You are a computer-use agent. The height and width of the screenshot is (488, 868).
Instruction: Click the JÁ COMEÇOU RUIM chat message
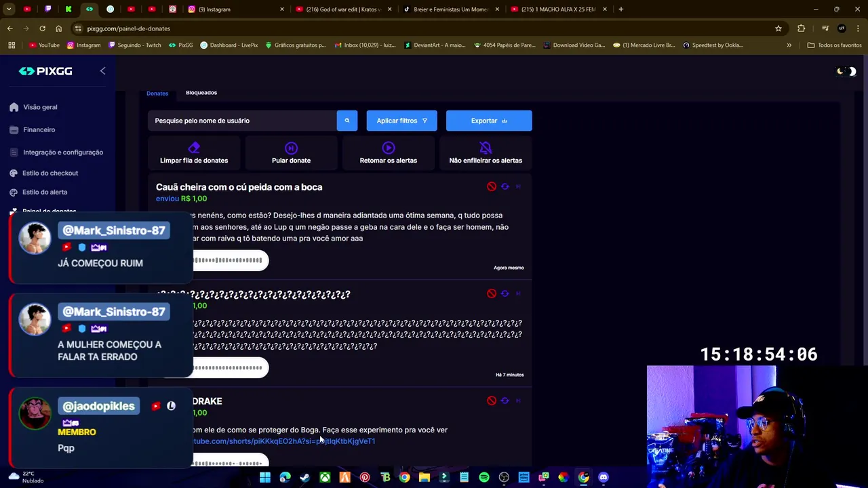[101, 248]
